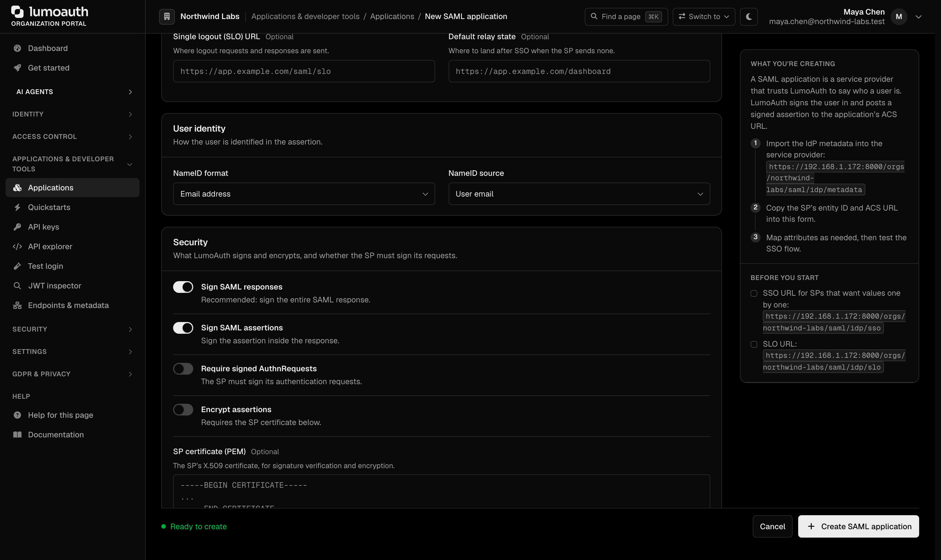Open the NameID format dropdown

point(304,194)
